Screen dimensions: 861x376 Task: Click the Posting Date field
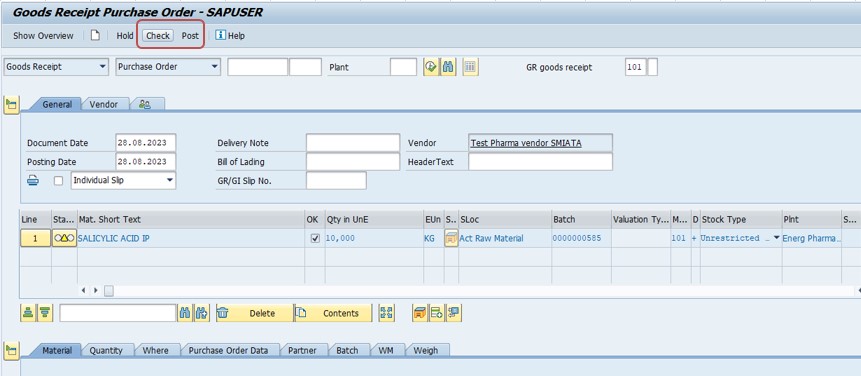click(x=146, y=162)
